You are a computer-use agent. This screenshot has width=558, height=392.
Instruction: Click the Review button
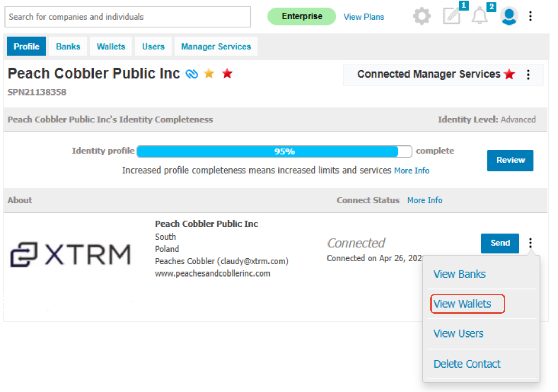510,160
